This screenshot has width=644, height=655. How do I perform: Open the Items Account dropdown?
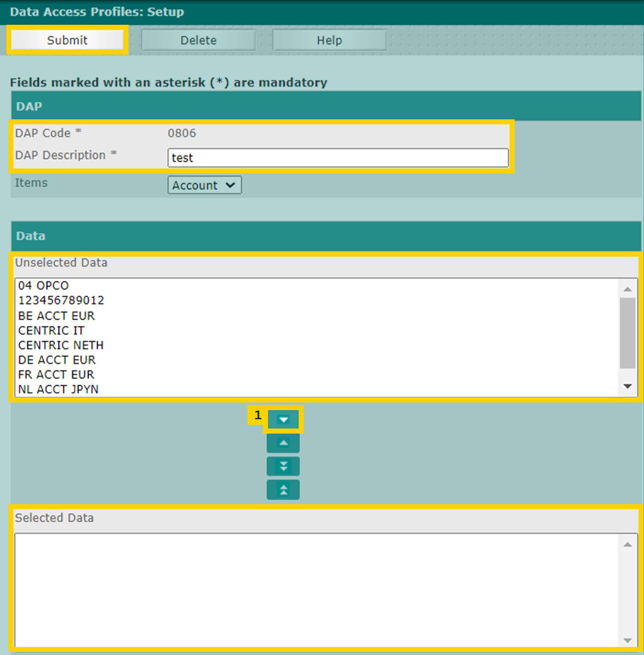205,185
